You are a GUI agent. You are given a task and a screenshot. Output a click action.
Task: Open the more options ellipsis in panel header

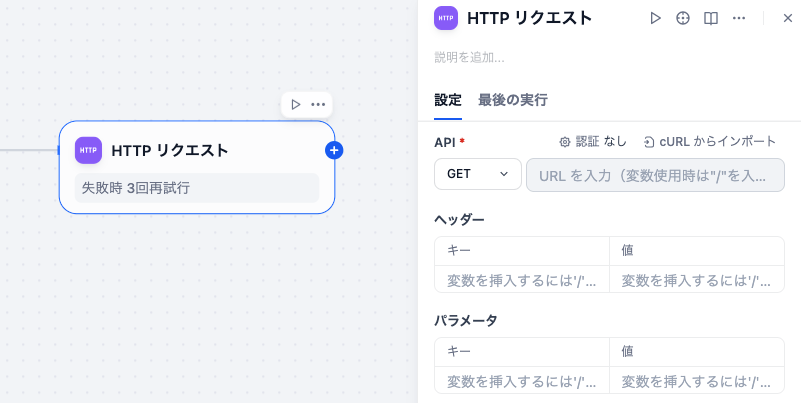coord(739,18)
